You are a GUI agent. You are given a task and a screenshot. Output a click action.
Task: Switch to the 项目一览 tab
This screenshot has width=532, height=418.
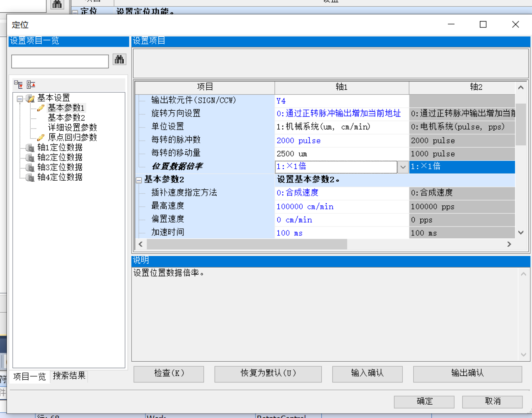coord(30,376)
